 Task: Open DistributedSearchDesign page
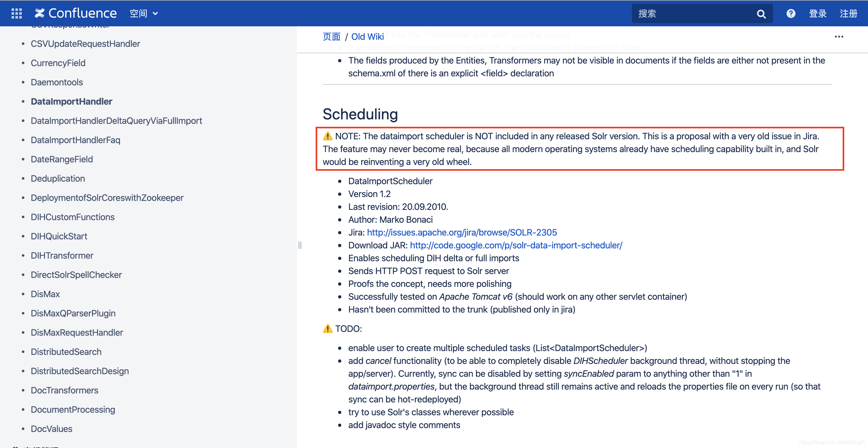click(80, 371)
